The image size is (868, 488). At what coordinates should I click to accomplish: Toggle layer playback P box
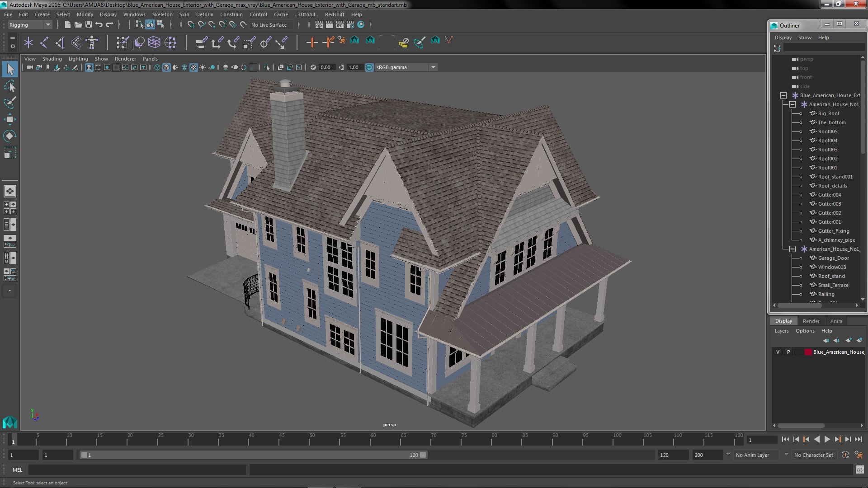click(788, 352)
